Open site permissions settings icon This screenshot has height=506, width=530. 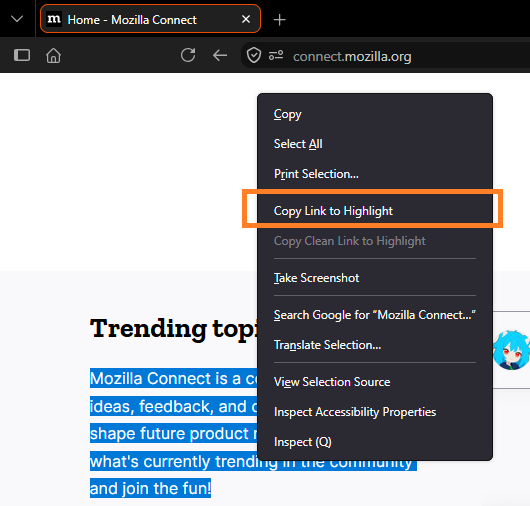(x=276, y=55)
